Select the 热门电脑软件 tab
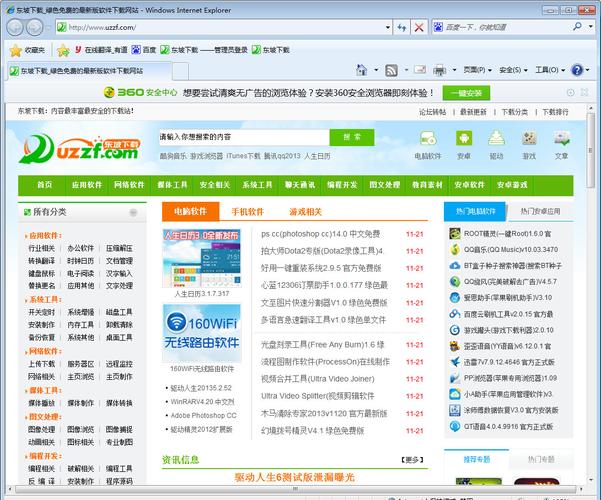This screenshot has height=500, width=601. click(475, 211)
